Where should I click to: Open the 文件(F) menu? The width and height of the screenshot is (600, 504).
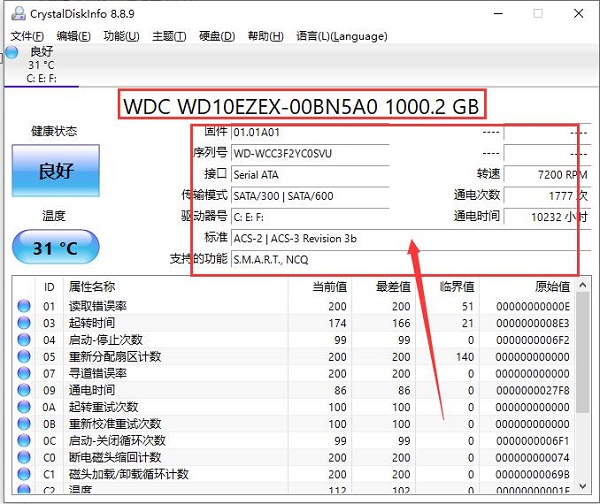[x=27, y=36]
